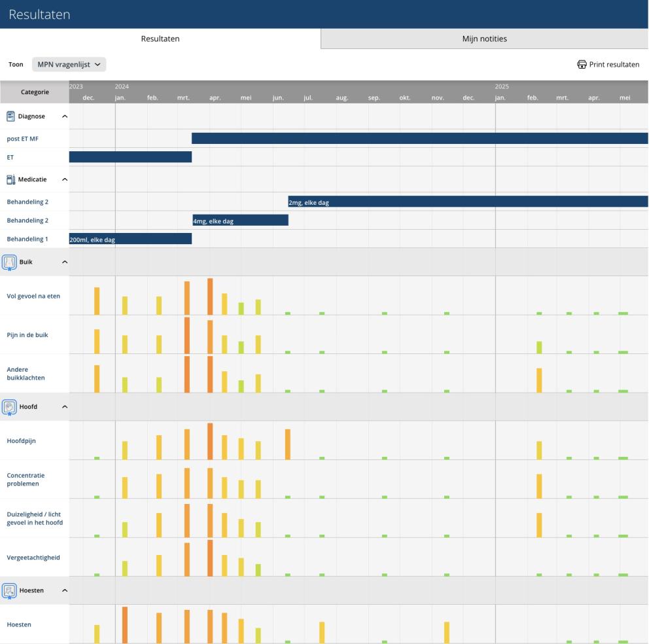Click the Medicatie pill bottle icon
The image size is (649, 644).
click(x=10, y=179)
